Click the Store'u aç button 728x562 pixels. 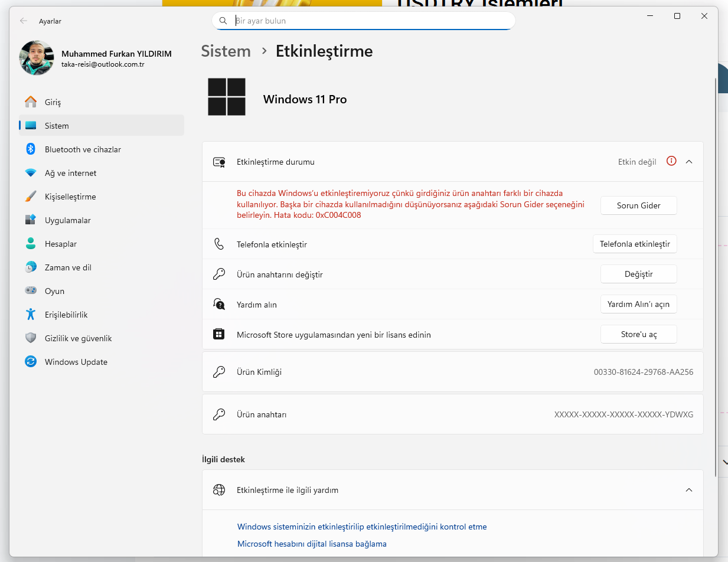click(x=638, y=334)
